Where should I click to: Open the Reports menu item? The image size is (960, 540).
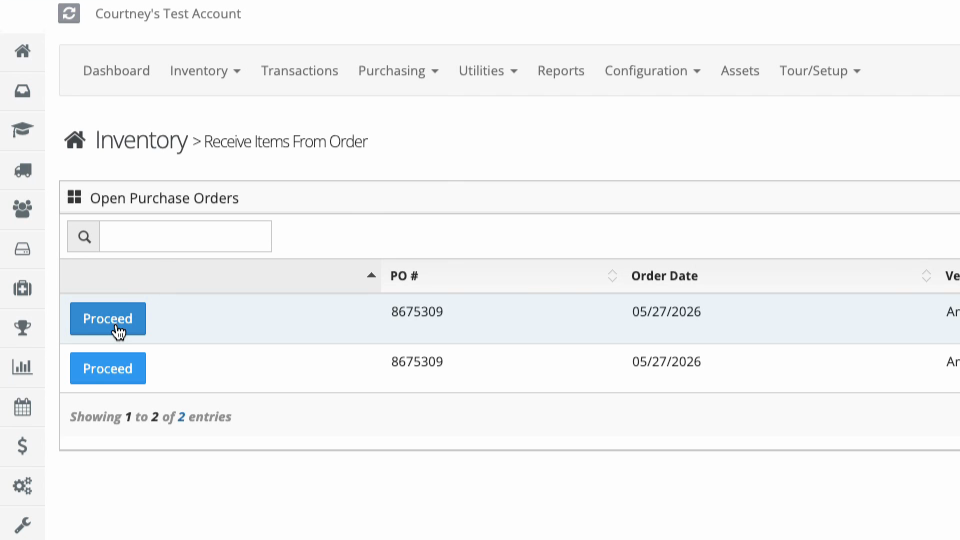[561, 71]
